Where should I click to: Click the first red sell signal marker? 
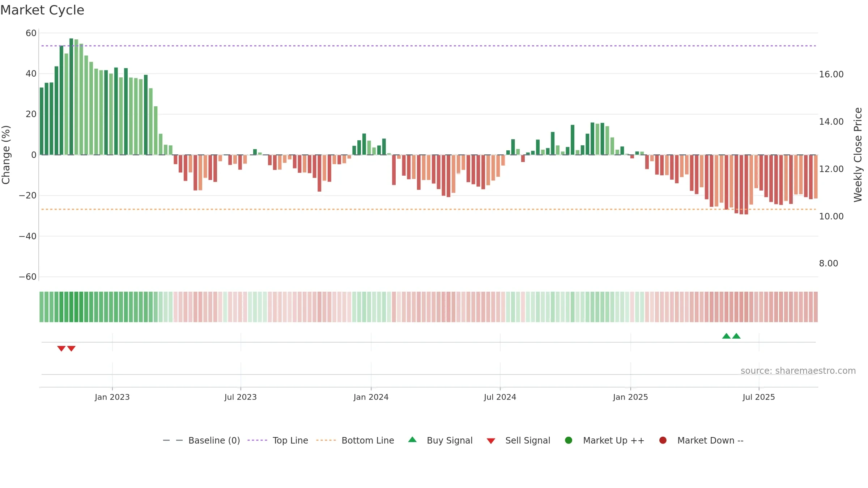coord(61,348)
